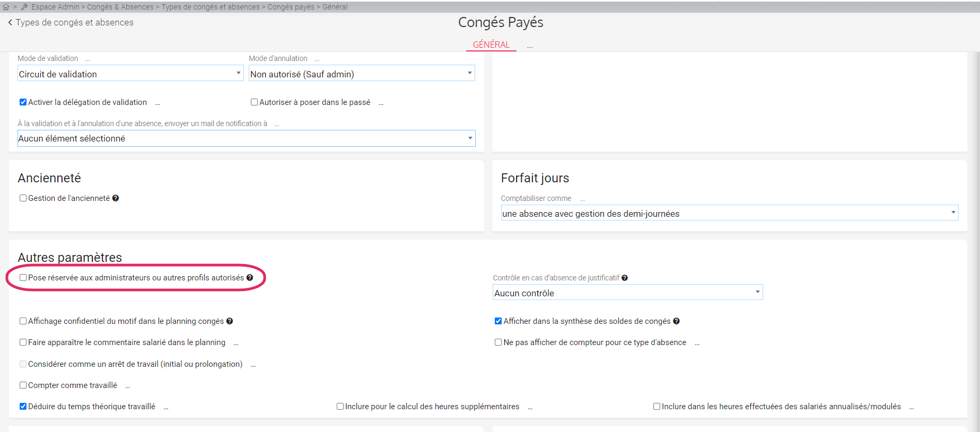
Task: Click ellipsis after Activer la délégation de validation
Action: click(x=157, y=103)
